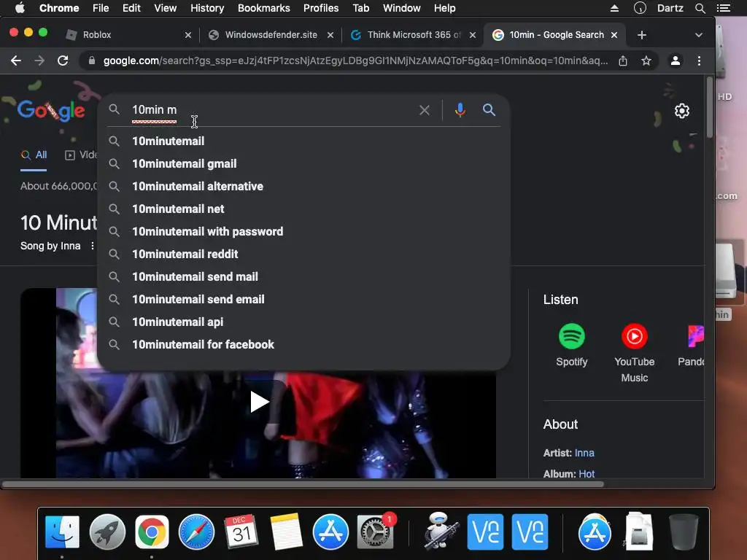Click the share page icon in address bar

tap(623, 61)
